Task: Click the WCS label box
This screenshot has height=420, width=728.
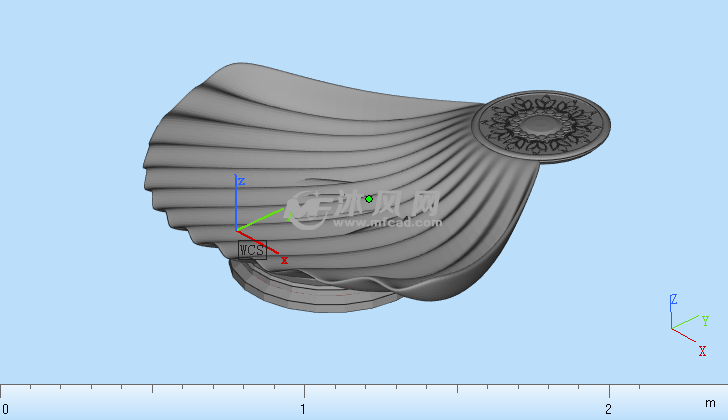Action: tap(251, 250)
